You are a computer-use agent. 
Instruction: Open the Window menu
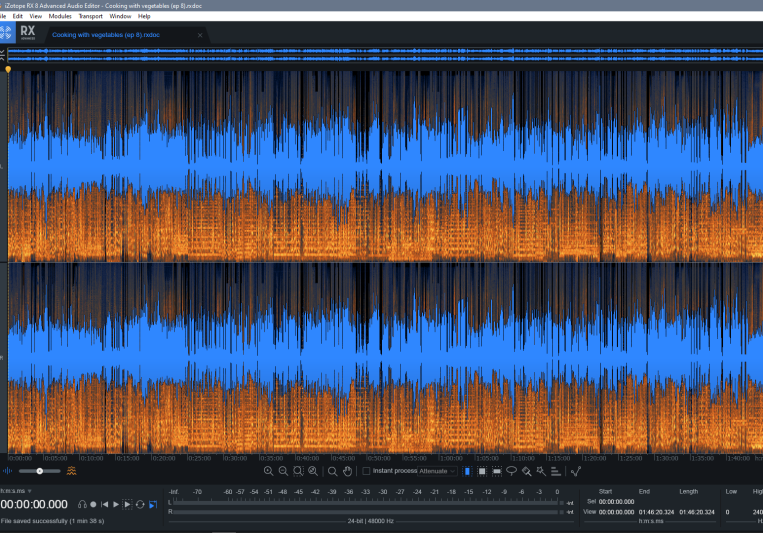(x=120, y=16)
